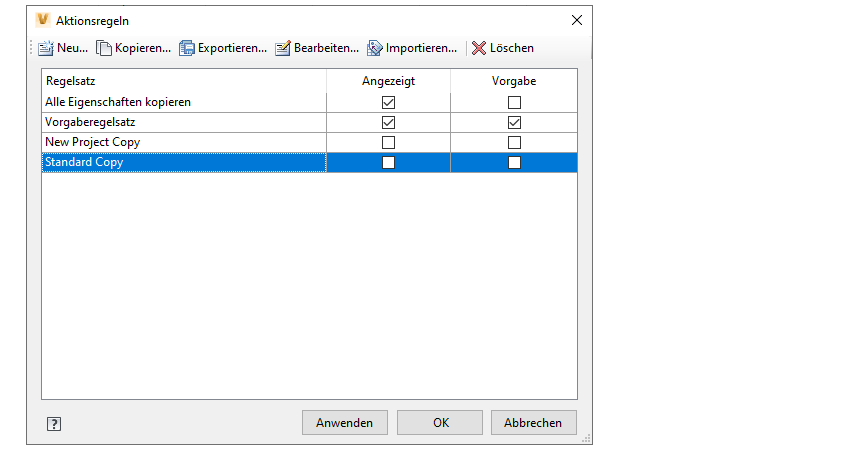Enable Vorgabe for Alle Eigenschaften kopieren
Image resolution: width=841 pixels, height=451 pixels.
click(x=514, y=102)
